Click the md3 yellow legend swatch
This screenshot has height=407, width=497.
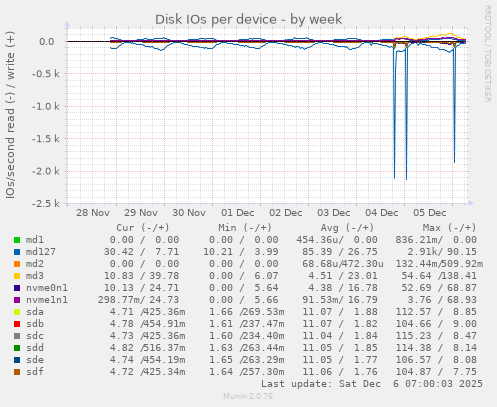coord(17,276)
